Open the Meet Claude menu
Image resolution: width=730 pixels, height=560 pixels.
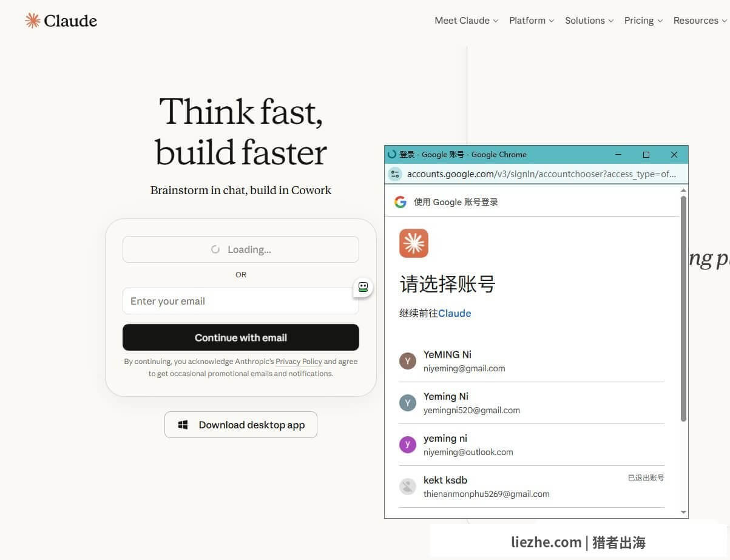coord(466,21)
